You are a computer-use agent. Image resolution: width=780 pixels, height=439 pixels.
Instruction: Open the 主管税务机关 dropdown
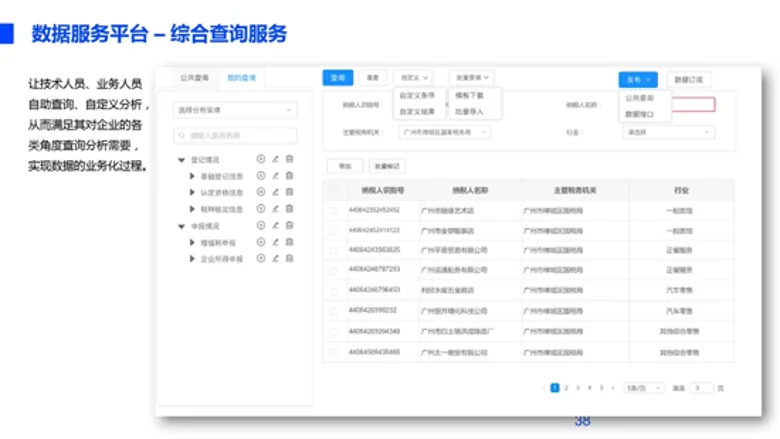pos(445,132)
